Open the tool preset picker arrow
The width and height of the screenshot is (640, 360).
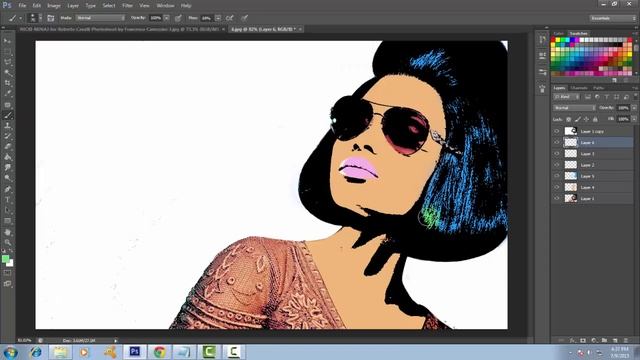click(x=20, y=18)
